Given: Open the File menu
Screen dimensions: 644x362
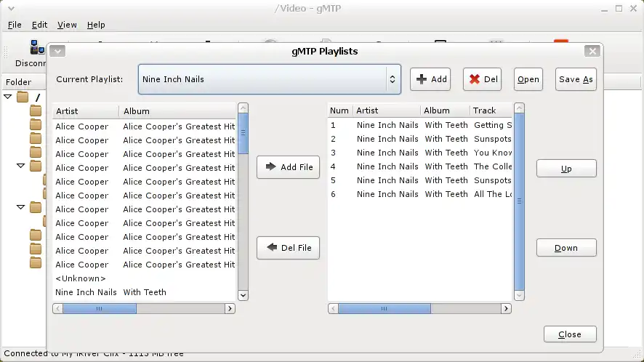Looking at the screenshot, I should pyautogui.click(x=15, y=25).
